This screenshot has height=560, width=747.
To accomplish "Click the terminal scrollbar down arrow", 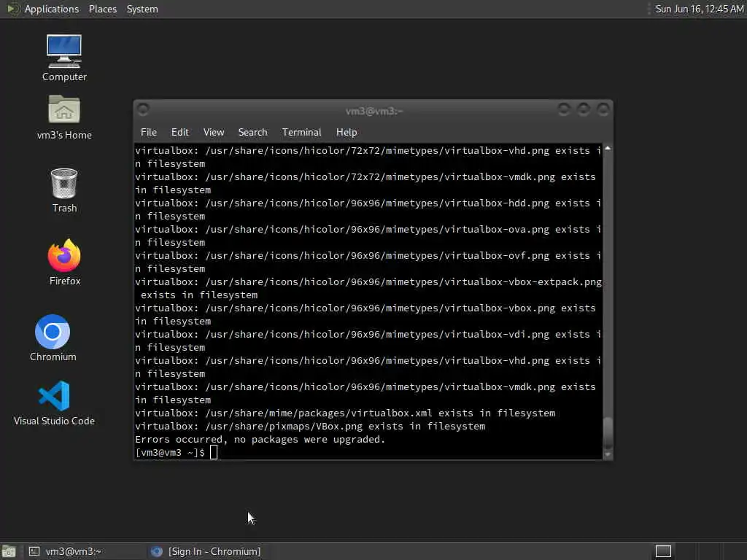I will [608, 455].
